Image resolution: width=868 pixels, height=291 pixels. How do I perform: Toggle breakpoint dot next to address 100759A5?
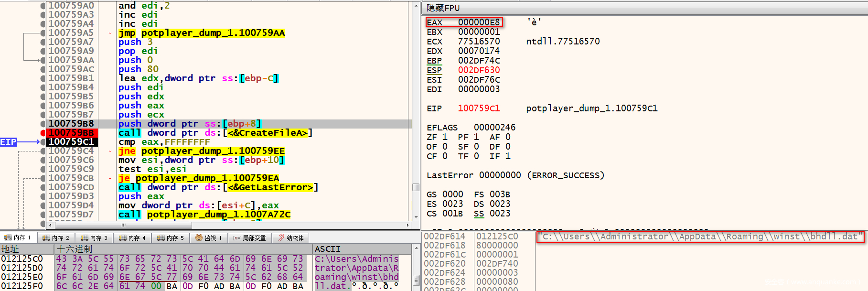coord(43,33)
